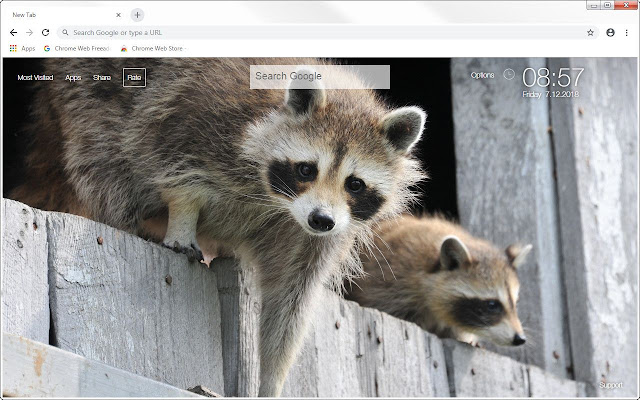Screen dimensions: 640x400
Task: Click the Apps grid bookmark icon
Action: (13, 48)
